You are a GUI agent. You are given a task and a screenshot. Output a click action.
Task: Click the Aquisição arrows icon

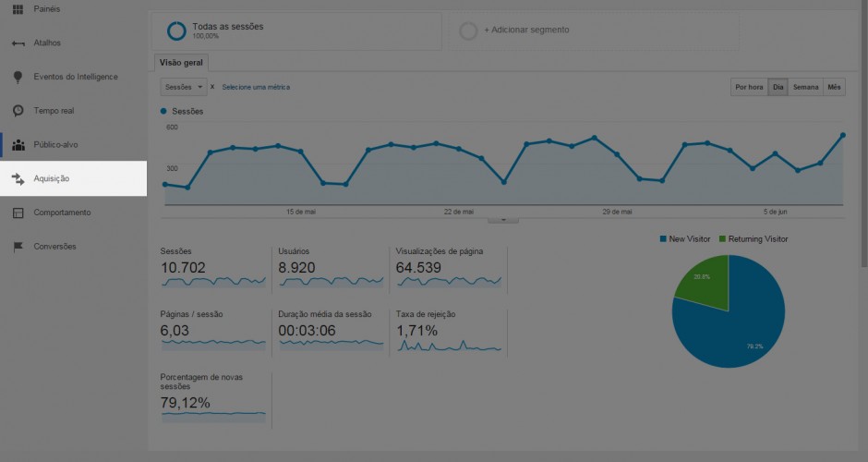(18, 179)
